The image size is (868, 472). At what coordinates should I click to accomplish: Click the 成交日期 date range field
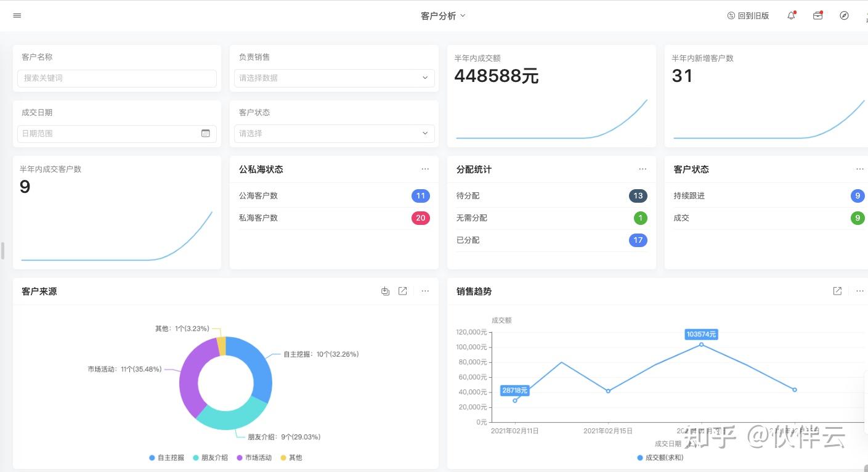pyautogui.click(x=117, y=133)
